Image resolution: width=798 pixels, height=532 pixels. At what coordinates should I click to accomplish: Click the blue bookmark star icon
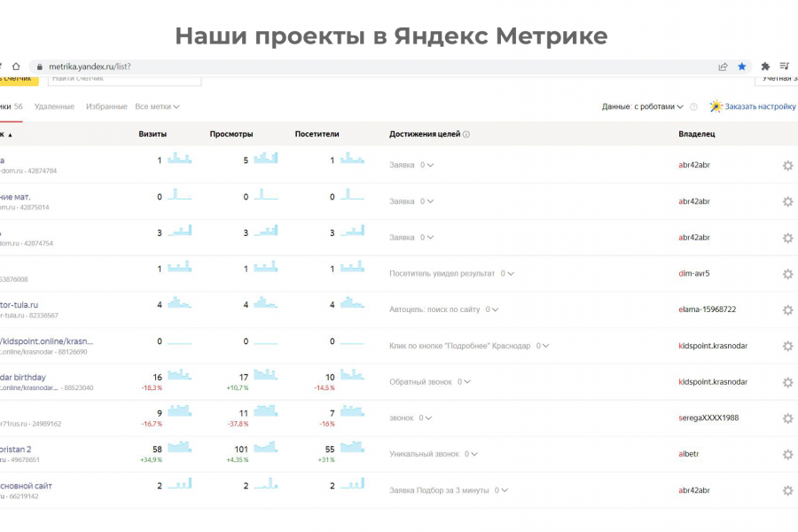click(x=742, y=66)
